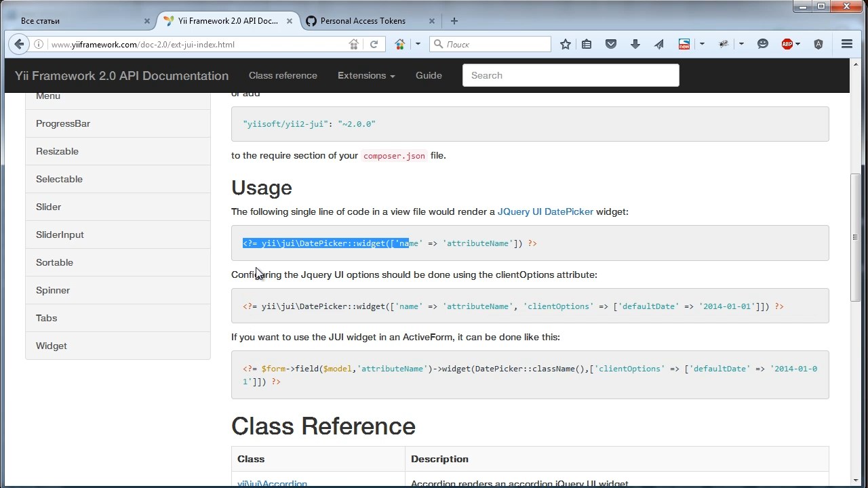Click the Yii leaf favicon on active tab
Image resolution: width=868 pixels, height=488 pixels.
[x=169, y=21]
